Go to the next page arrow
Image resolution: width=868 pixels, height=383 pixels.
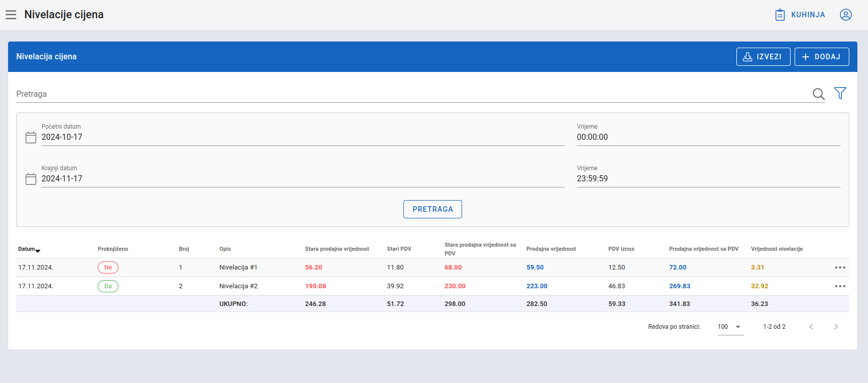coord(836,327)
